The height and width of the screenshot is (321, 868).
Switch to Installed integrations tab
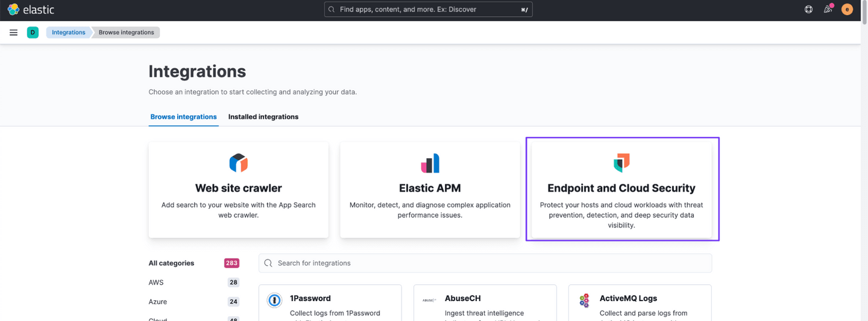point(263,116)
